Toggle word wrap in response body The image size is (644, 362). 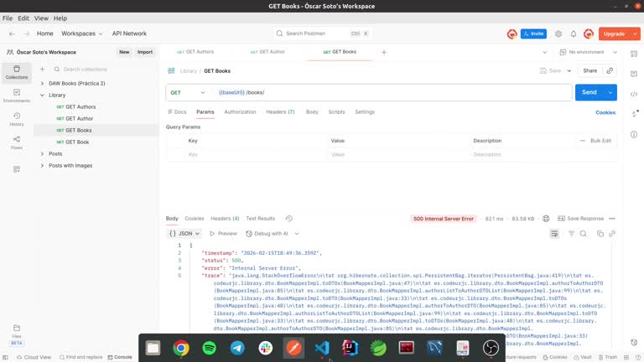pyautogui.click(x=554, y=234)
